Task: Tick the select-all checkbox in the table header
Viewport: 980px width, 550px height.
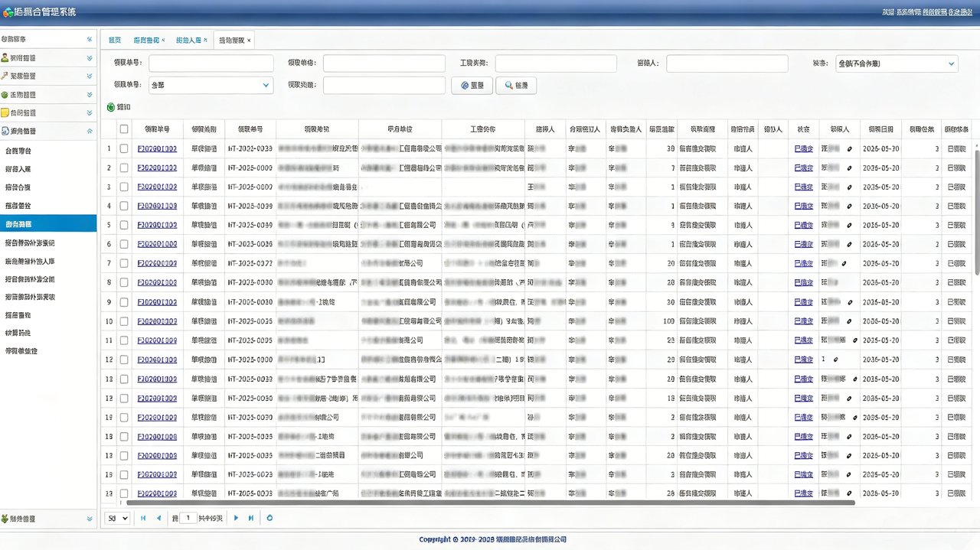Action: (x=124, y=129)
